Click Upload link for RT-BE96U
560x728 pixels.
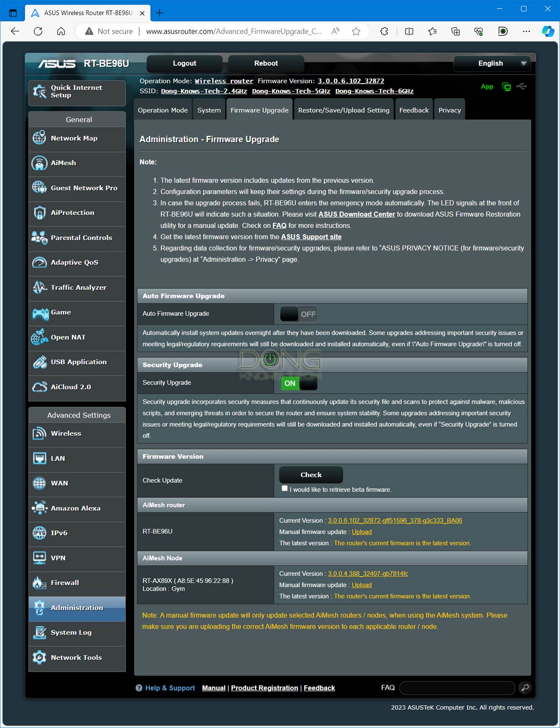362,532
